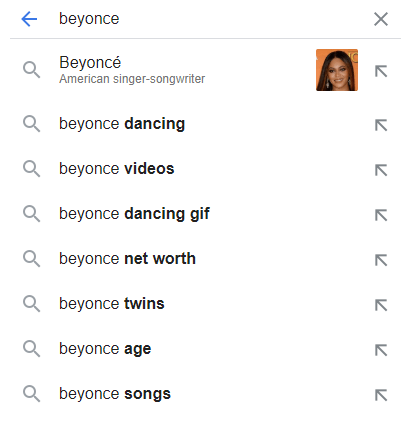Click magnifier icon beside 'beyonce songs'
404x437 pixels.
31,394
